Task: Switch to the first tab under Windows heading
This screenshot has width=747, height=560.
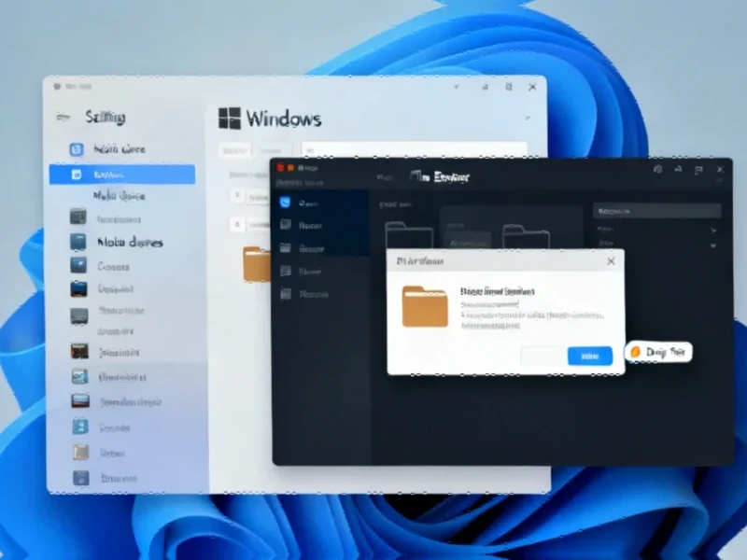Action: coord(235,150)
